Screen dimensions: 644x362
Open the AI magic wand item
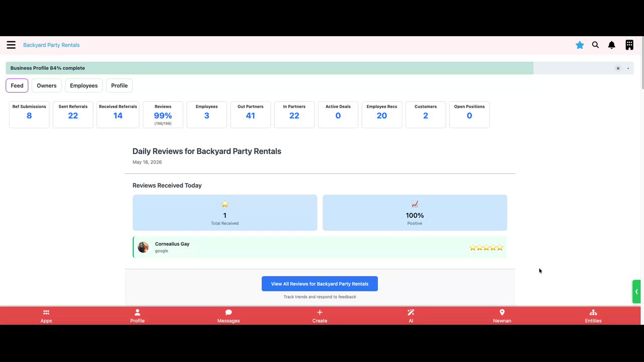point(411,316)
